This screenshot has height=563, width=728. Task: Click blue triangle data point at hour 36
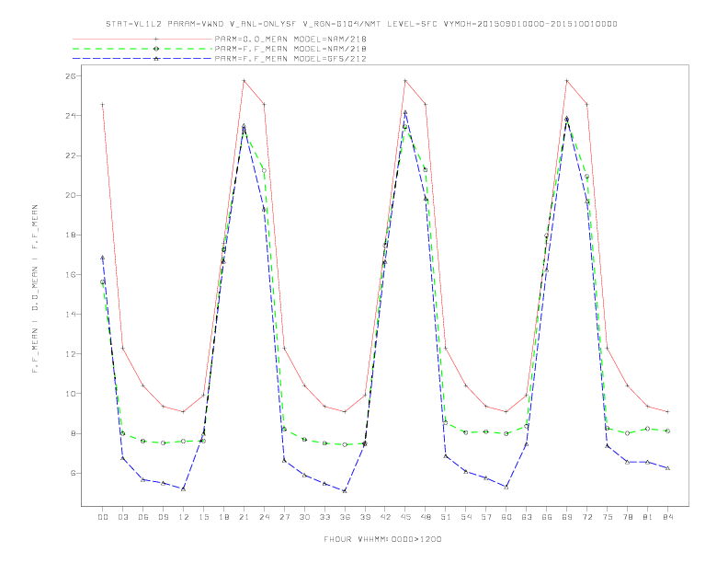point(345,490)
